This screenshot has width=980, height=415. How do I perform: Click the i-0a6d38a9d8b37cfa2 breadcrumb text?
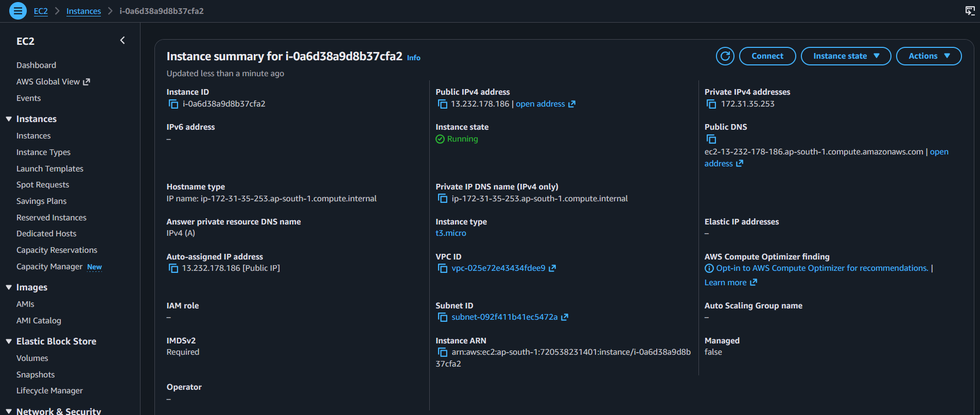tap(162, 11)
